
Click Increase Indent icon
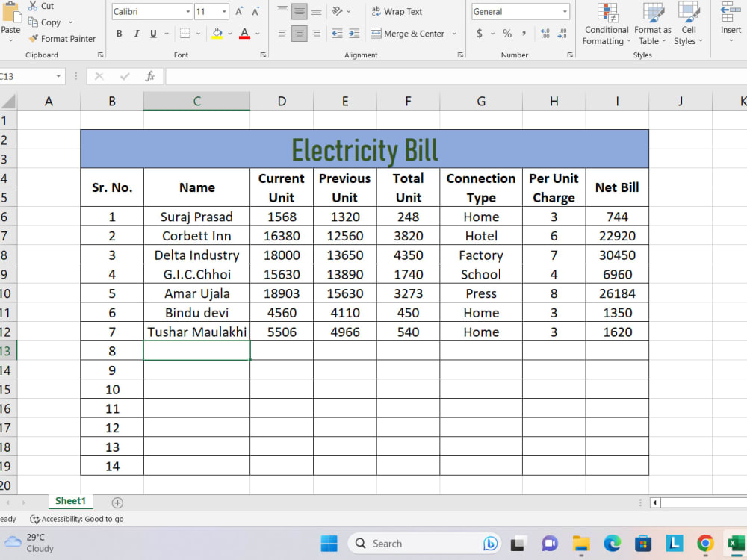point(354,34)
